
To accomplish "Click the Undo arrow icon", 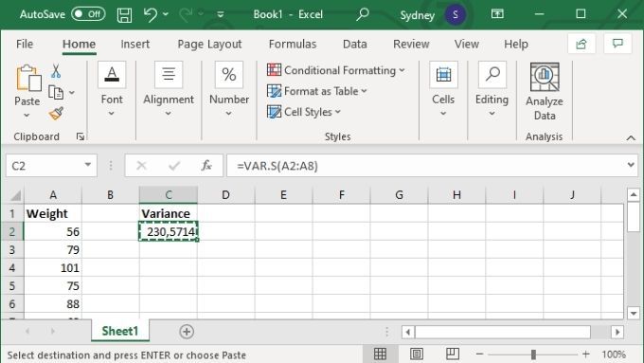I will [151, 15].
